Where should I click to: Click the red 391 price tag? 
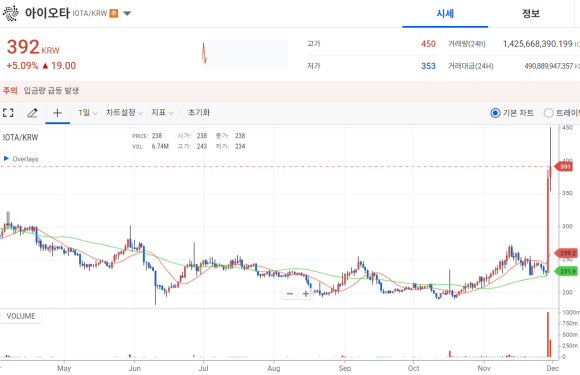tap(564, 167)
